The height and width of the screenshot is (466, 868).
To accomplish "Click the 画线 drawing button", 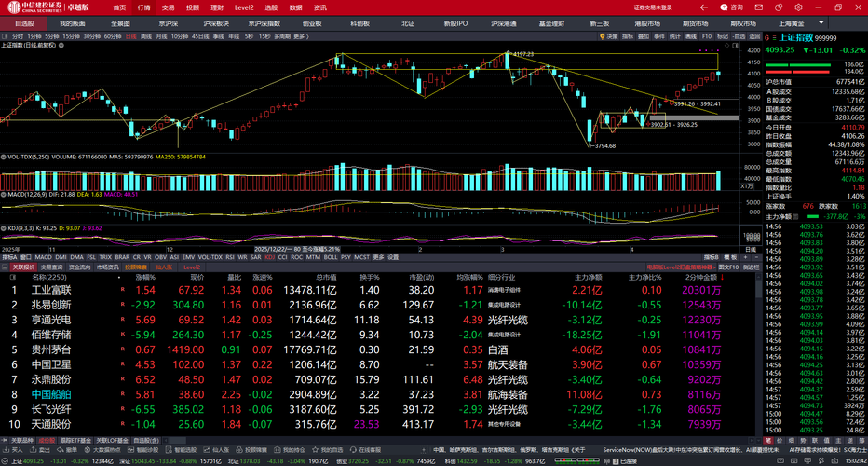I will coord(691,36).
